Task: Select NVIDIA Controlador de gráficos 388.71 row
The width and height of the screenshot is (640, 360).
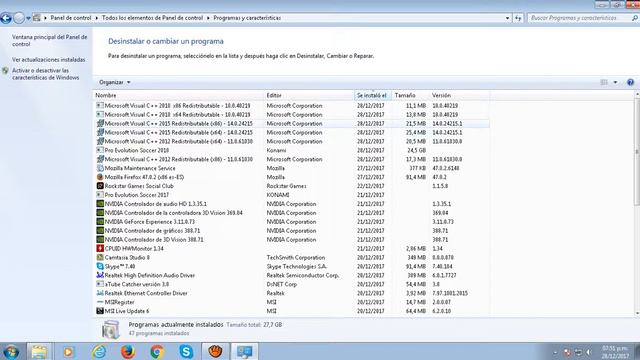Action: pos(292,231)
